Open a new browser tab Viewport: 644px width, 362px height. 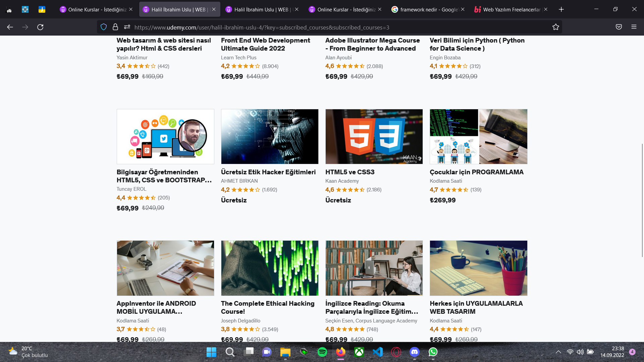[561, 9]
